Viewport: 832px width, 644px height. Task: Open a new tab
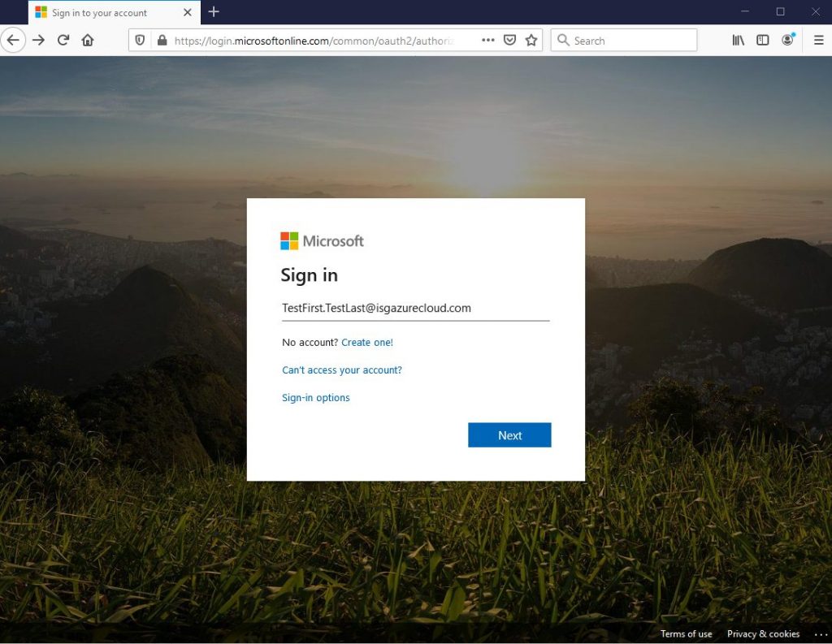(x=214, y=11)
